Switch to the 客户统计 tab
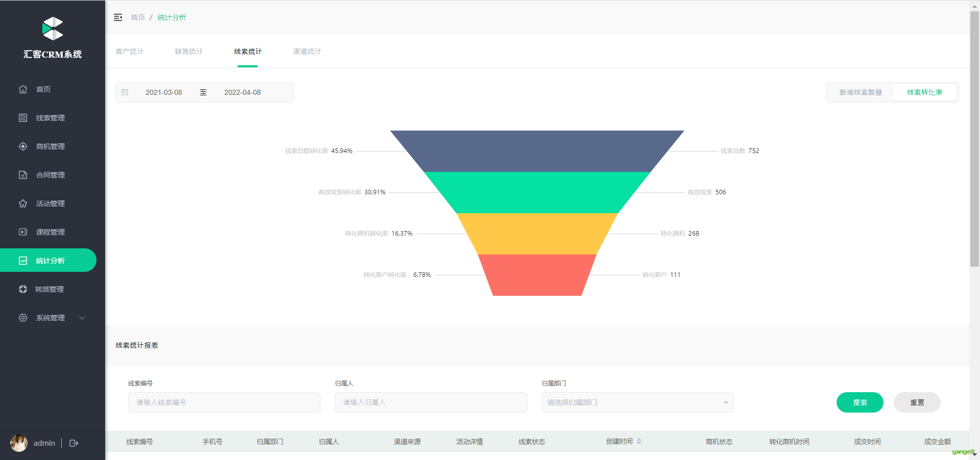Viewport: 980px width, 460px height. point(130,52)
